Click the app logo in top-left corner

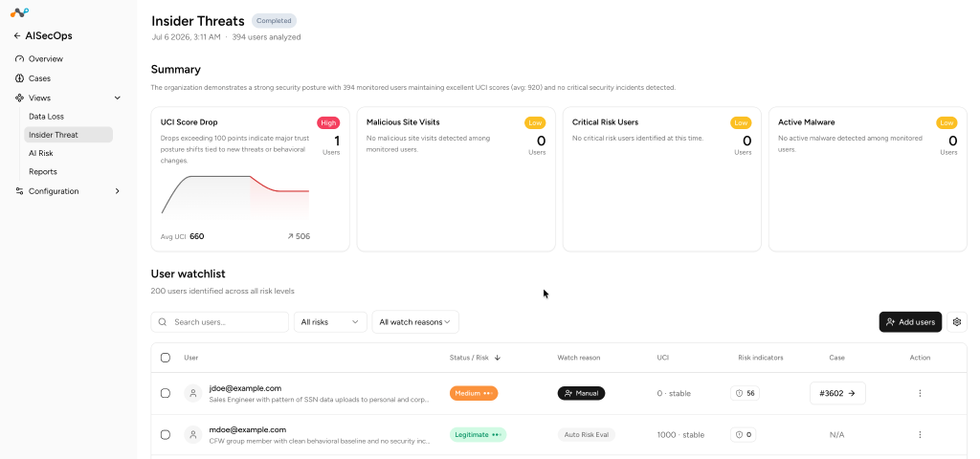pyautogui.click(x=19, y=12)
